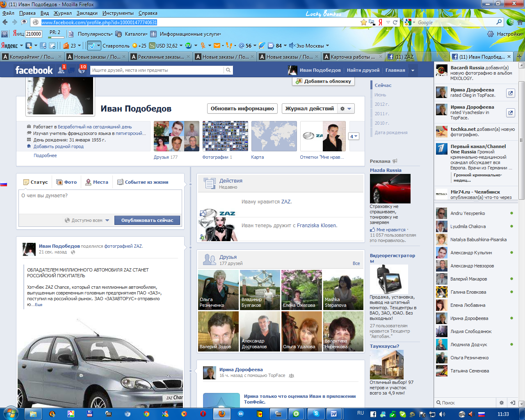
Task: Open Firefox home page icon
Action: click(520, 22)
